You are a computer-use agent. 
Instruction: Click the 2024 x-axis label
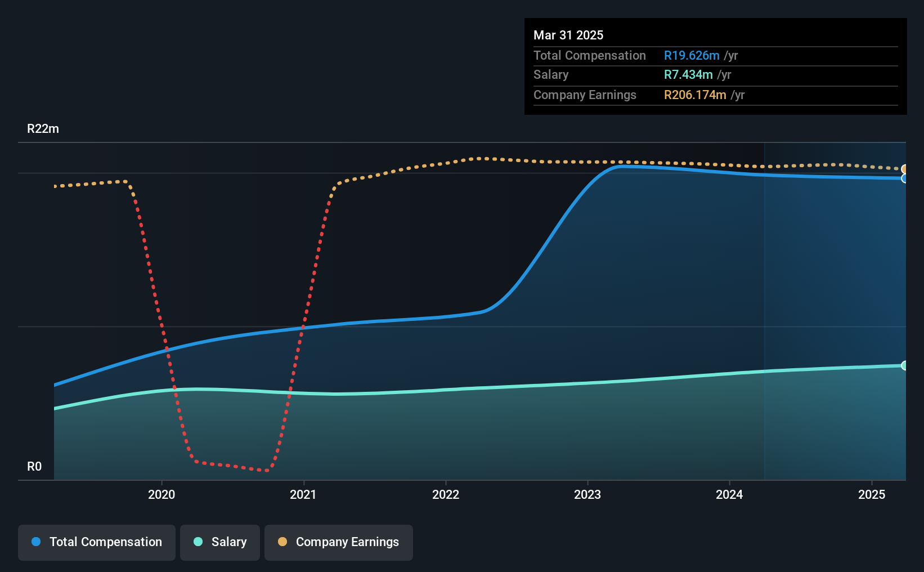click(729, 494)
